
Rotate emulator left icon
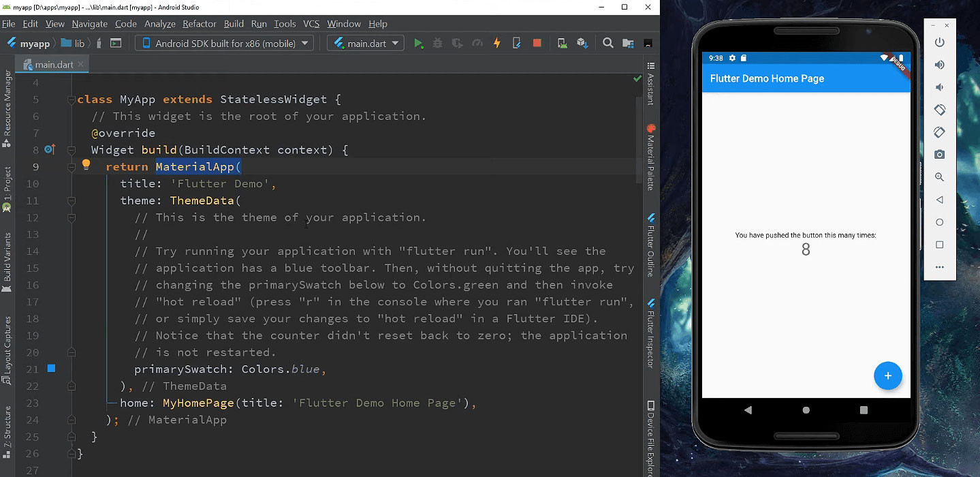940,110
